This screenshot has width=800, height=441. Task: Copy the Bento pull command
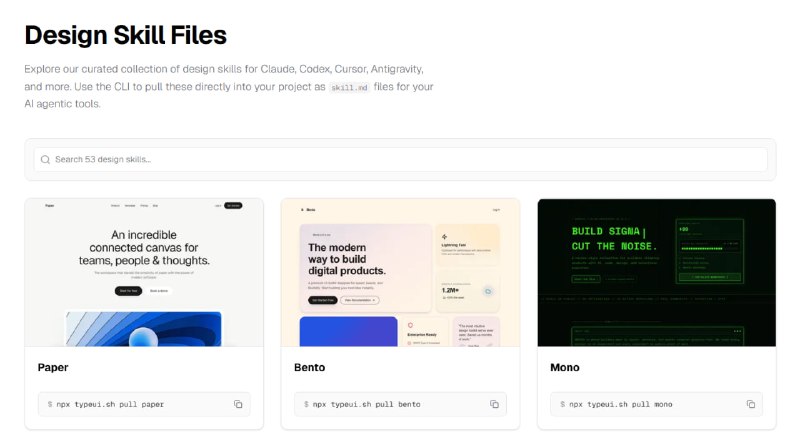[x=494, y=404]
